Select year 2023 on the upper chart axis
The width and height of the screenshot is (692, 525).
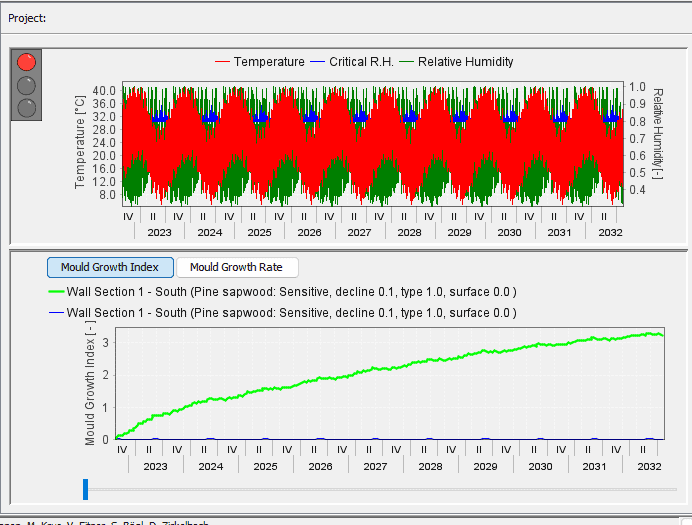pyautogui.click(x=159, y=232)
